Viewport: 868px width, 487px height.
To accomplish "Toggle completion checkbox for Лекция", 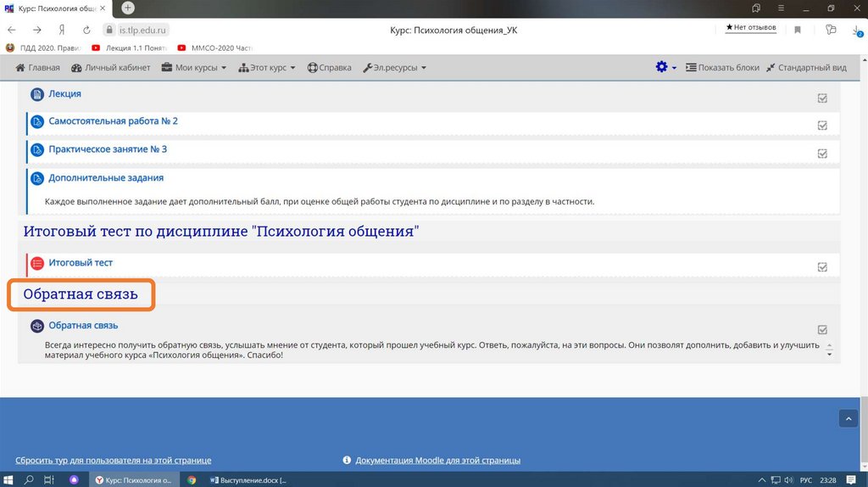I will (822, 98).
